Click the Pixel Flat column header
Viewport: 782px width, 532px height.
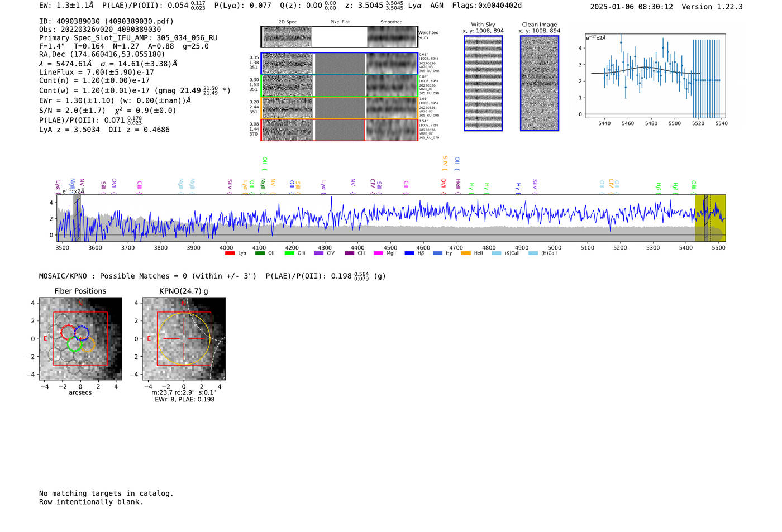(x=340, y=22)
